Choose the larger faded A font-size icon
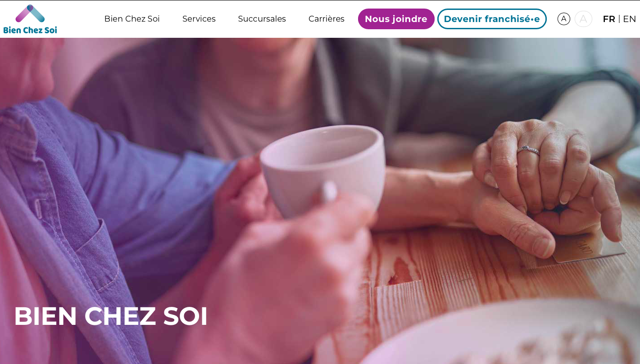 (583, 19)
